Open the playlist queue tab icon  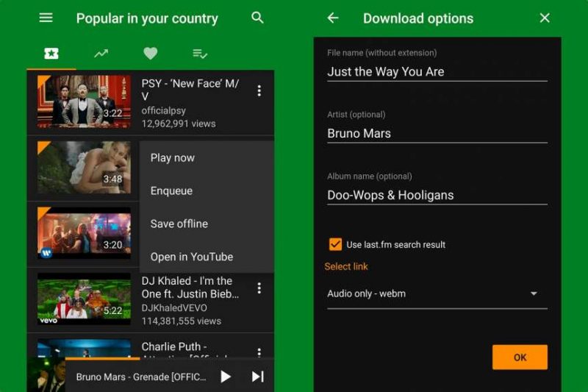199,53
